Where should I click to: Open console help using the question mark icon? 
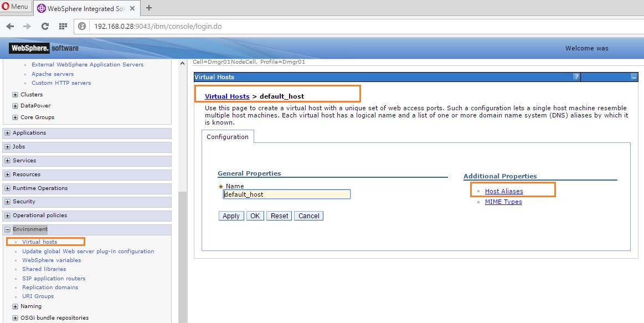(x=577, y=76)
